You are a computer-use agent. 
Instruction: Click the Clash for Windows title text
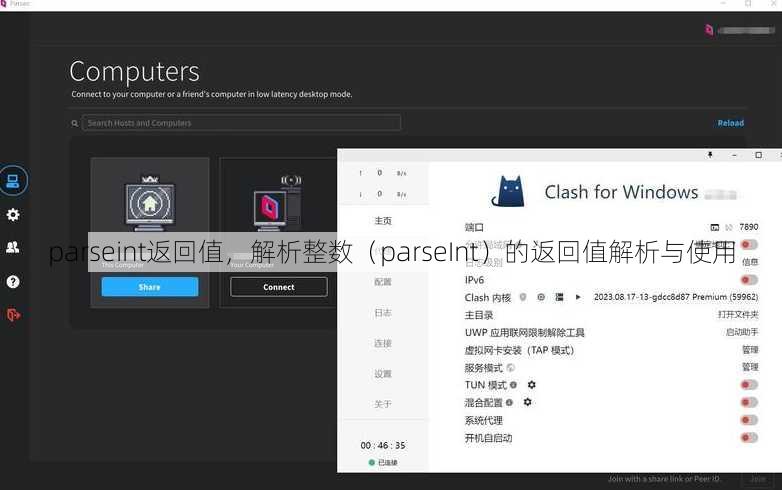point(621,192)
